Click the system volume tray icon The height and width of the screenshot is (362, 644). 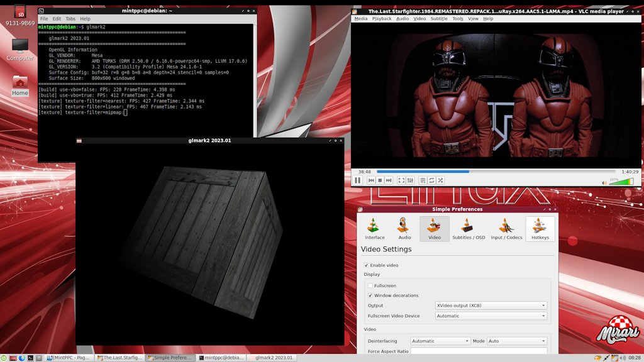[x=623, y=358]
